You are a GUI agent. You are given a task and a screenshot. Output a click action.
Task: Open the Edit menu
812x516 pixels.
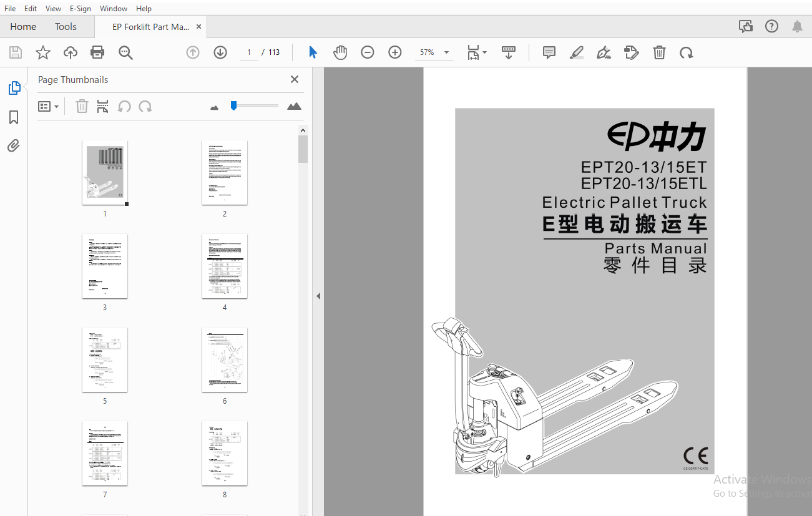click(31, 9)
